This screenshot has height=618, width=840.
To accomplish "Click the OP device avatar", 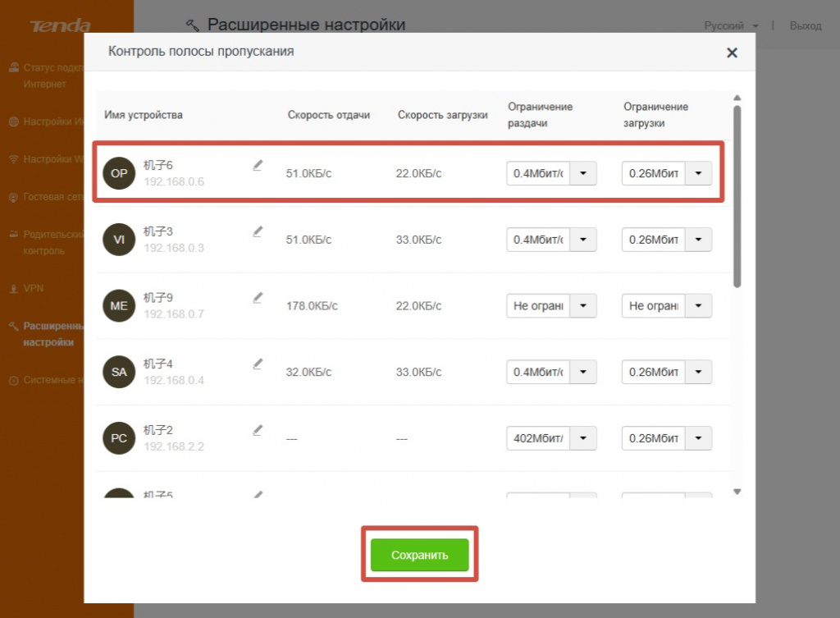I will tap(119, 173).
